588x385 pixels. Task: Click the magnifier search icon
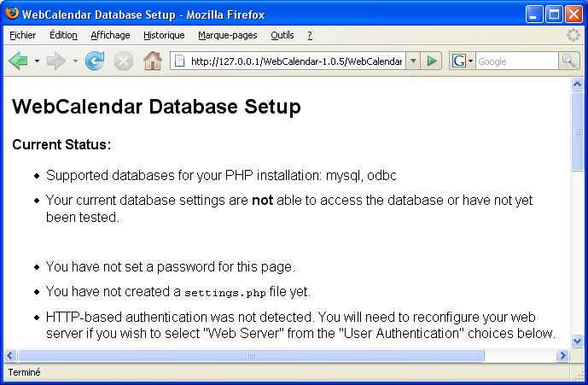coord(568,61)
